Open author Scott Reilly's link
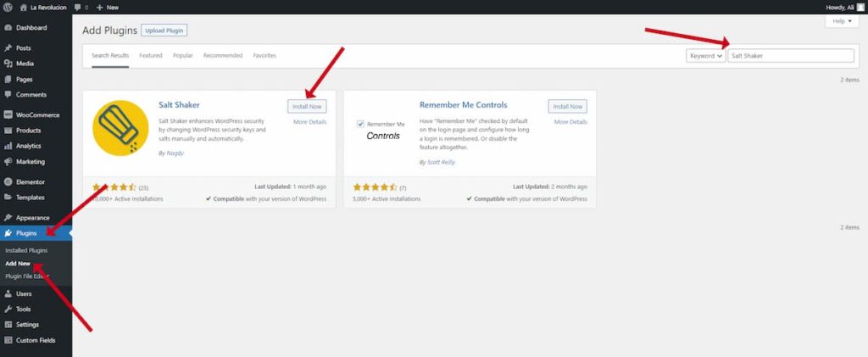The height and width of the screenshot is (357, 868). click(441, 162)
